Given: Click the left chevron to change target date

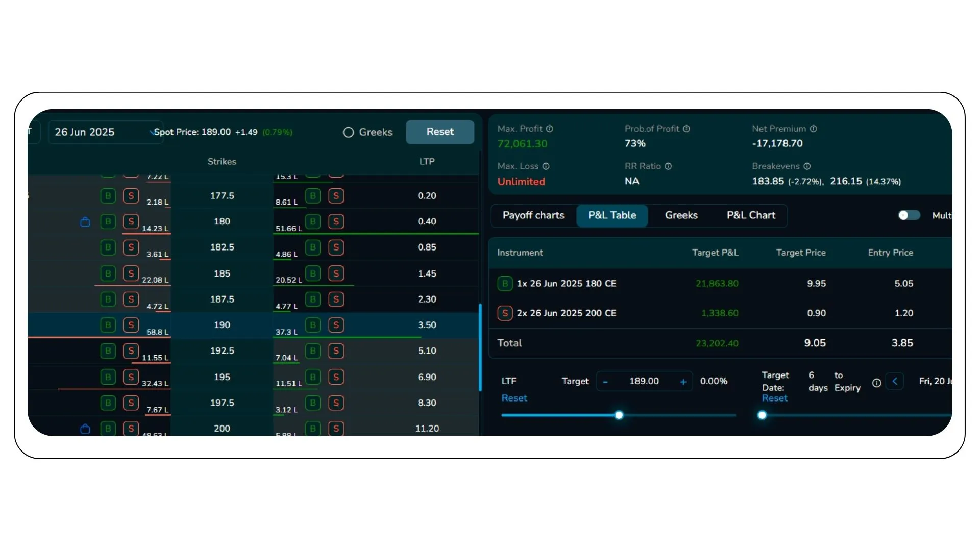Looking at the screenshot, I should tap(895, 381).
